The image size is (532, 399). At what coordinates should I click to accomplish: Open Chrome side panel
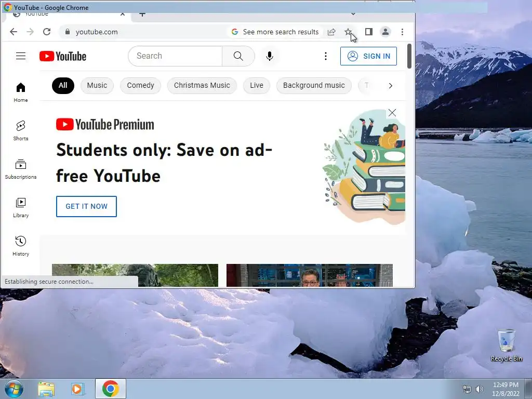[x=369, y=32]
